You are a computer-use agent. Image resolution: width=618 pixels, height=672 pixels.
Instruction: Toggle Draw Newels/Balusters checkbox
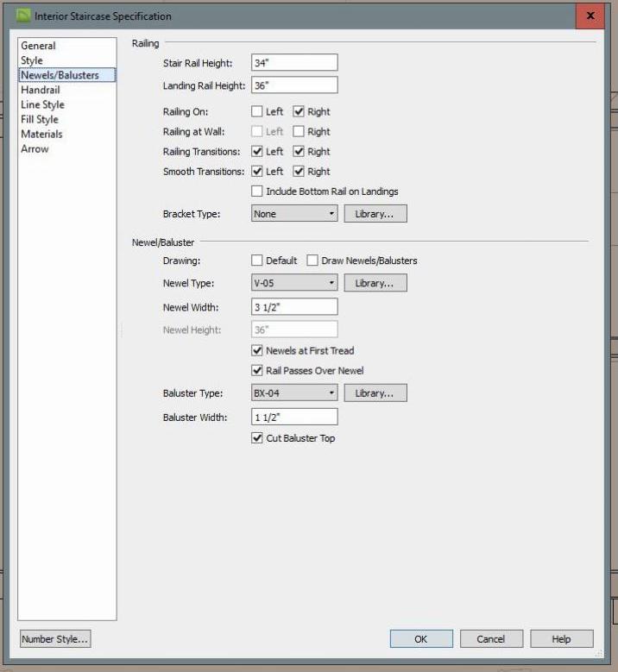pos(312,261)
